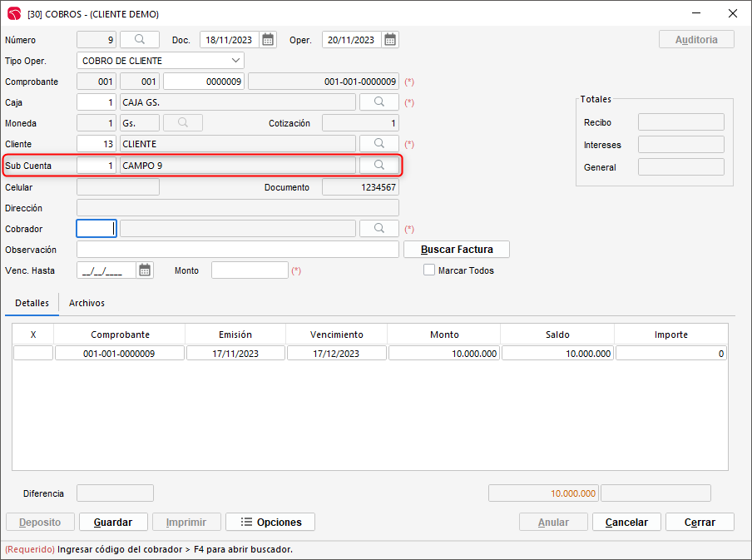Expand the Tipo Oper. dropdown
The width and height of the screenshot is (752, 560).
(235, 61)
